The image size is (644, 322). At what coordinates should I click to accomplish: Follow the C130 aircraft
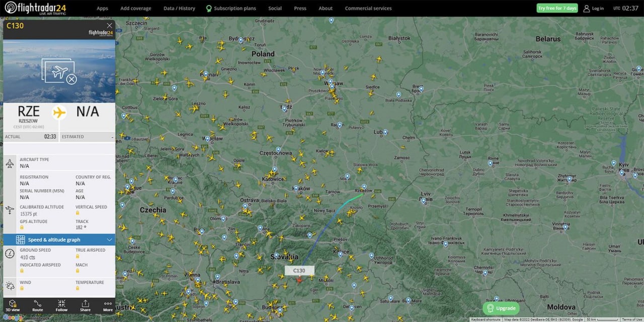coord(61,306)
